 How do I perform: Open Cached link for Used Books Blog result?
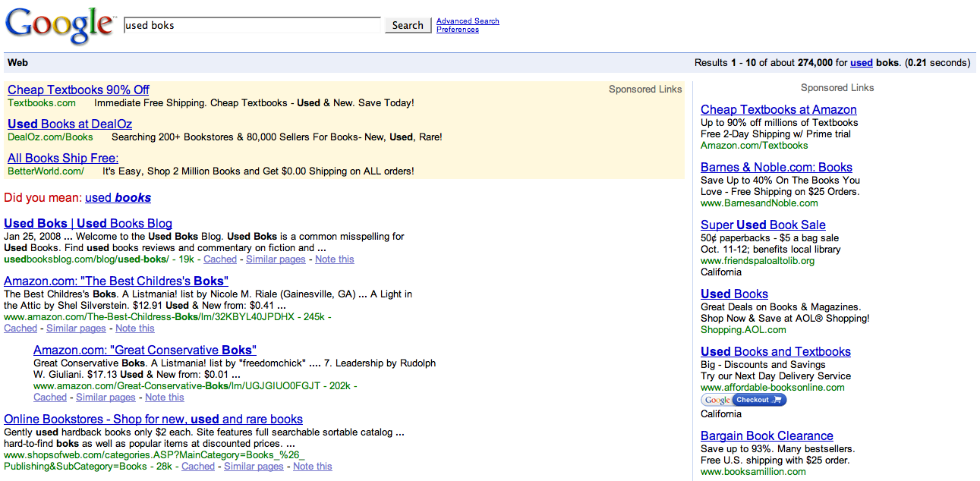[x=220, y=259]
